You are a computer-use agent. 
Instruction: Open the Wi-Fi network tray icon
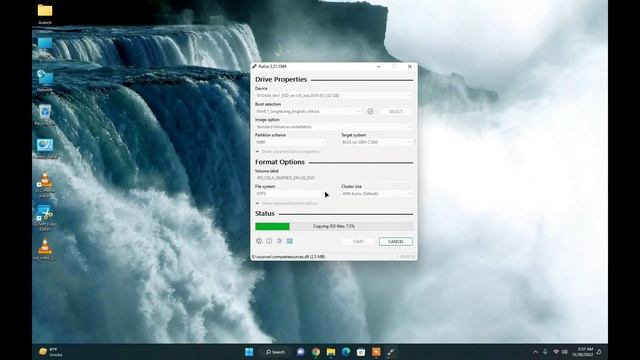[556, 352]
